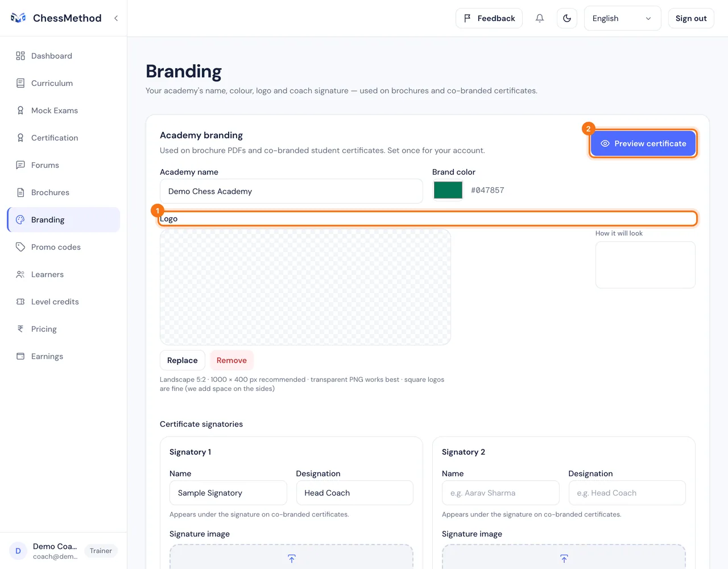Toggle dark mode moon icon
This screenshot has height=569, width=728.
(567, 18)
